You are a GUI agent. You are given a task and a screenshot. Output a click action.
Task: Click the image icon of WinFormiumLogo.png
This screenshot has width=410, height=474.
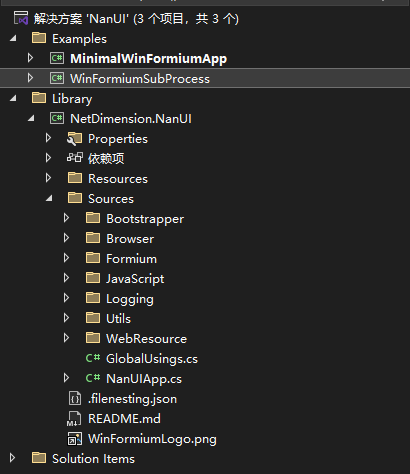75,439
